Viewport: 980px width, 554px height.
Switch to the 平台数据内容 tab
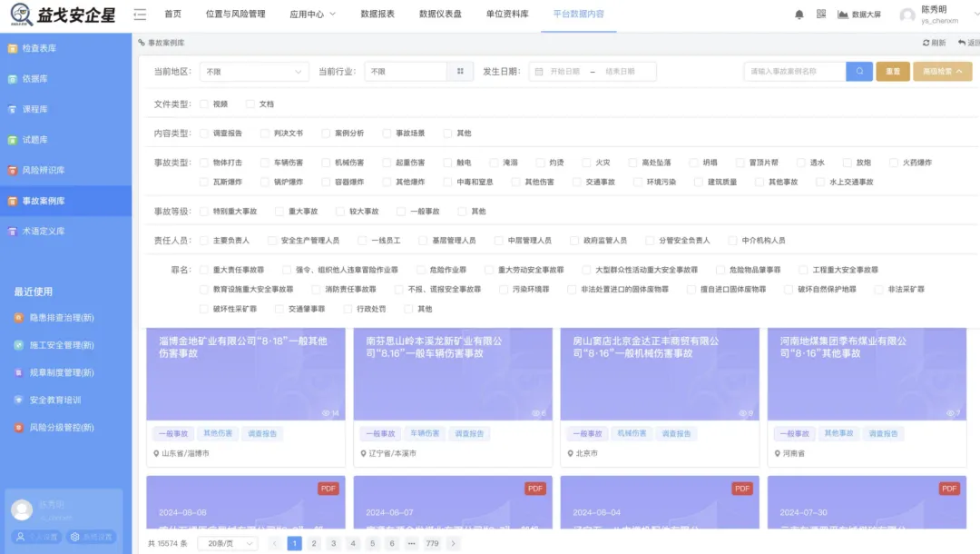(580, 15)
